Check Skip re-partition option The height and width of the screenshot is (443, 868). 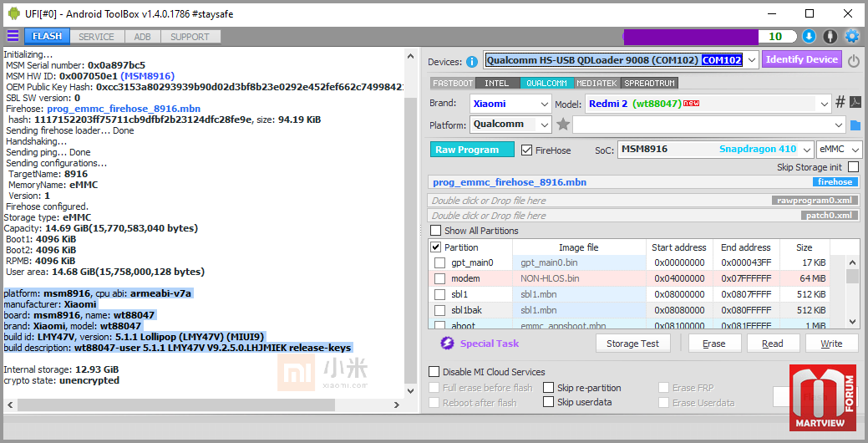coord(548,388)
